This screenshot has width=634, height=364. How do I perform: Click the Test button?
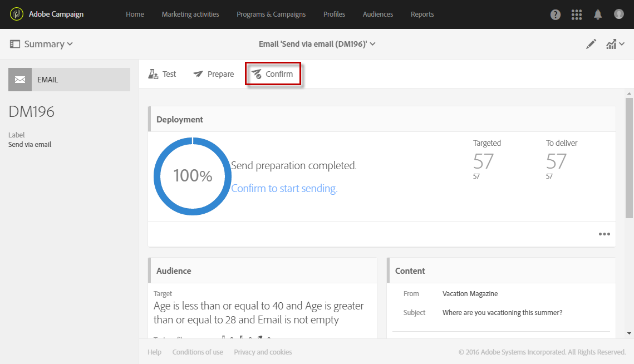162,74
